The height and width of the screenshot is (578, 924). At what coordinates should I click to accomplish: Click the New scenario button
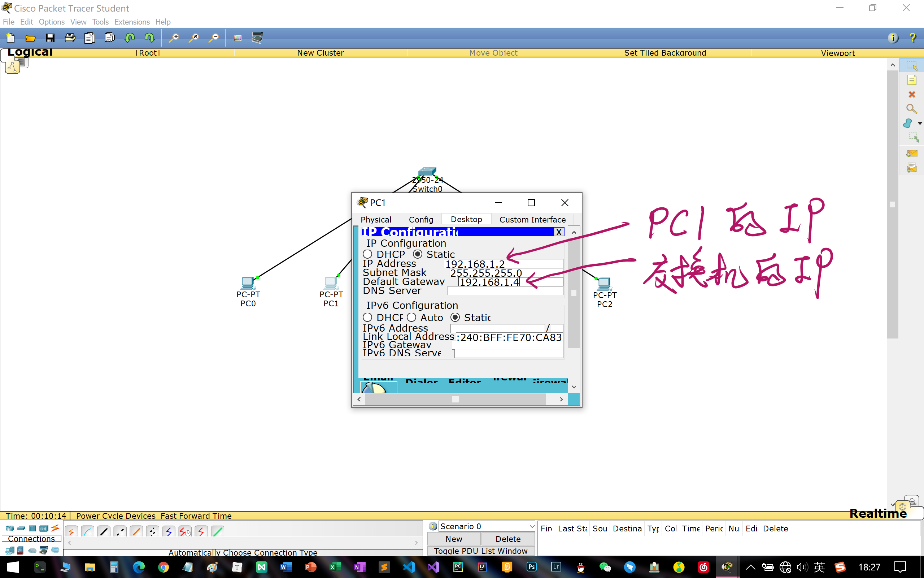[x=454, y=539]
